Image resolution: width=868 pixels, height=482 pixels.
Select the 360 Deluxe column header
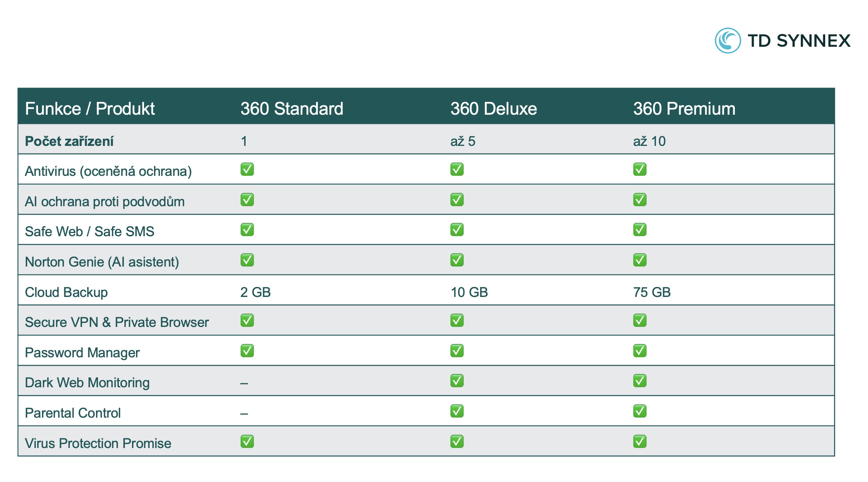[493, 109]
